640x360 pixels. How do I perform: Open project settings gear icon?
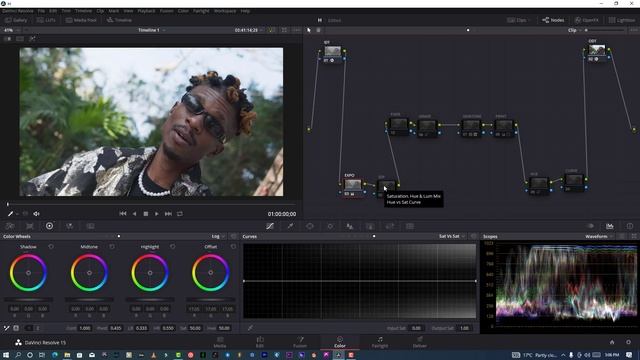click(x=629, y=342)
